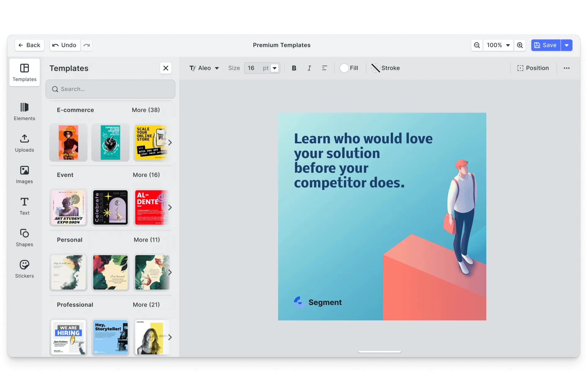Open the Save options dropdown arrow

[567, 45]
